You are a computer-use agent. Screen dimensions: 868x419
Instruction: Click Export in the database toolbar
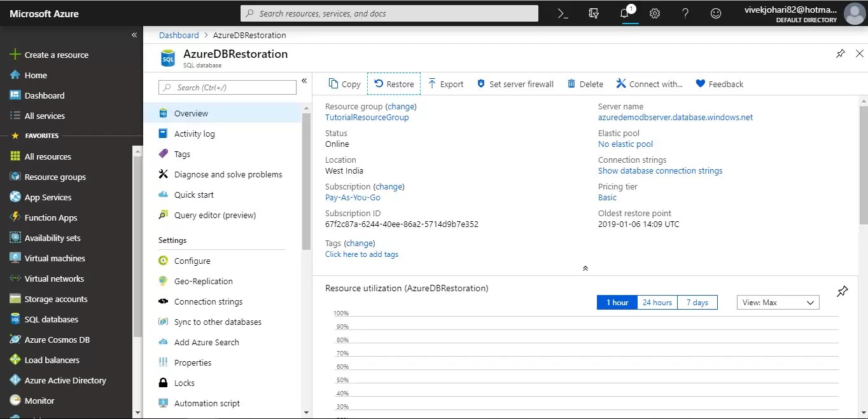pyautogui.click(x=445, y=84)
